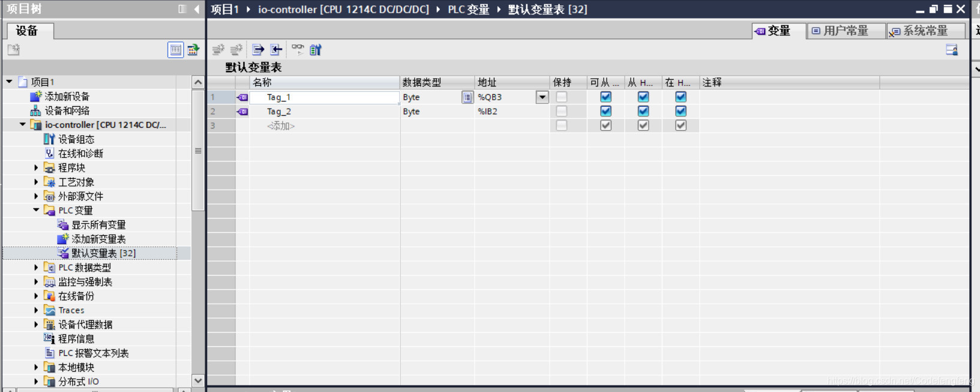Click tag icon in Tag_1 row

click(x=242, y=97)
